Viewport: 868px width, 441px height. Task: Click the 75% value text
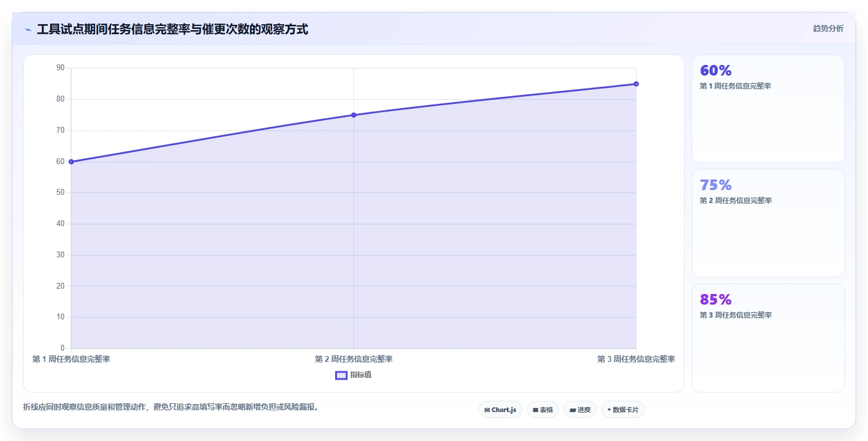coord(716,185)
